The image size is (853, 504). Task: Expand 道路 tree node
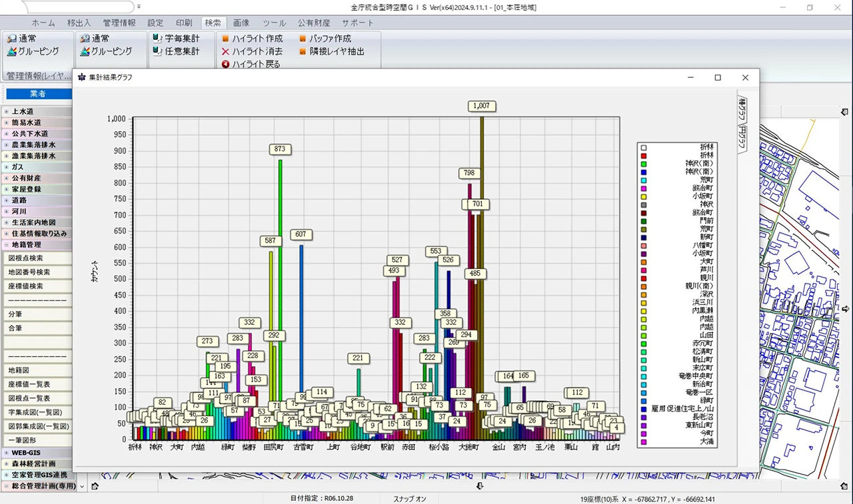click(6, 200)
